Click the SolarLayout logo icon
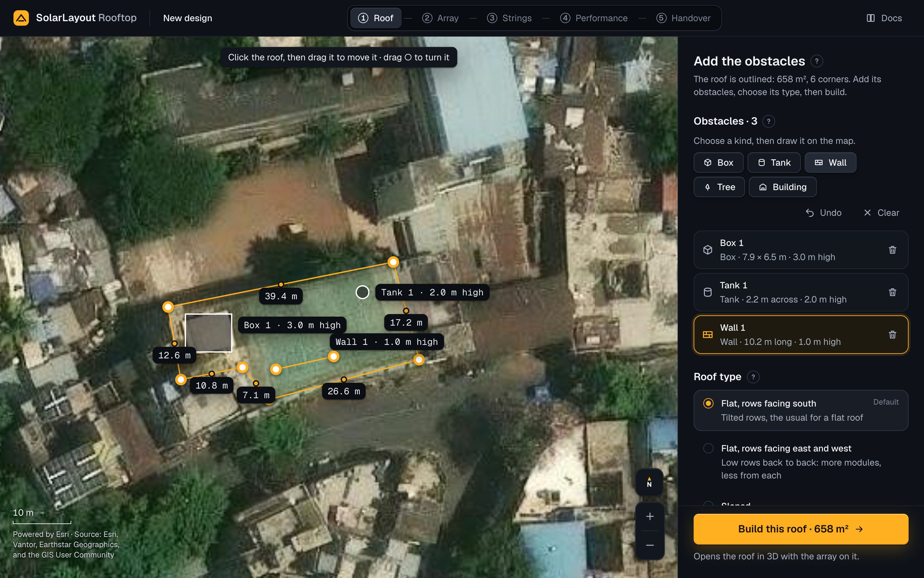The width and height of the screenshot is (924, 578). tap(21, 18)
